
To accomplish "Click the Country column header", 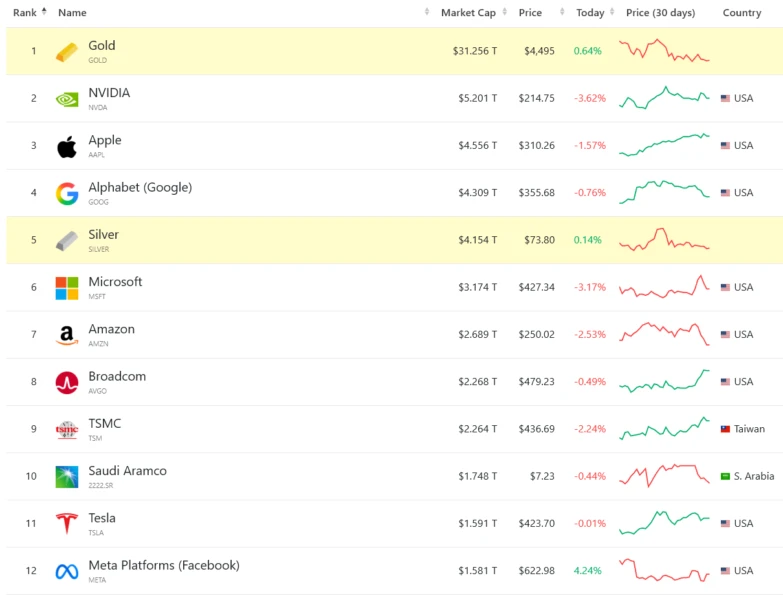I will coord(742,13).
